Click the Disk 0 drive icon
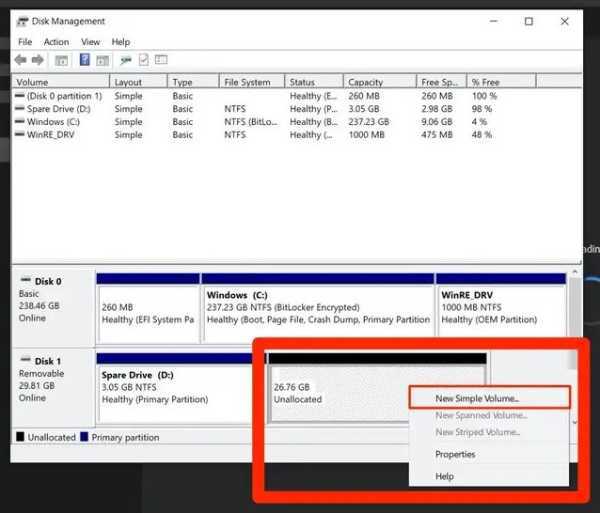The height and width of the screenshot is (513, 600). (x=26, y=280)
